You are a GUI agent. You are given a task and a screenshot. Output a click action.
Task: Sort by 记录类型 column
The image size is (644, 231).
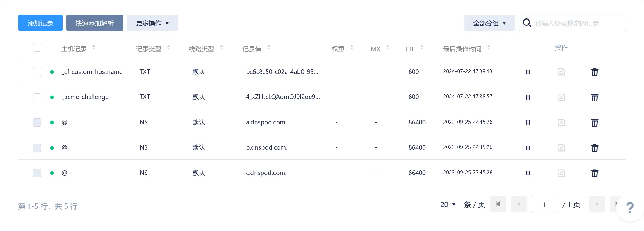[x=169, y=47]
